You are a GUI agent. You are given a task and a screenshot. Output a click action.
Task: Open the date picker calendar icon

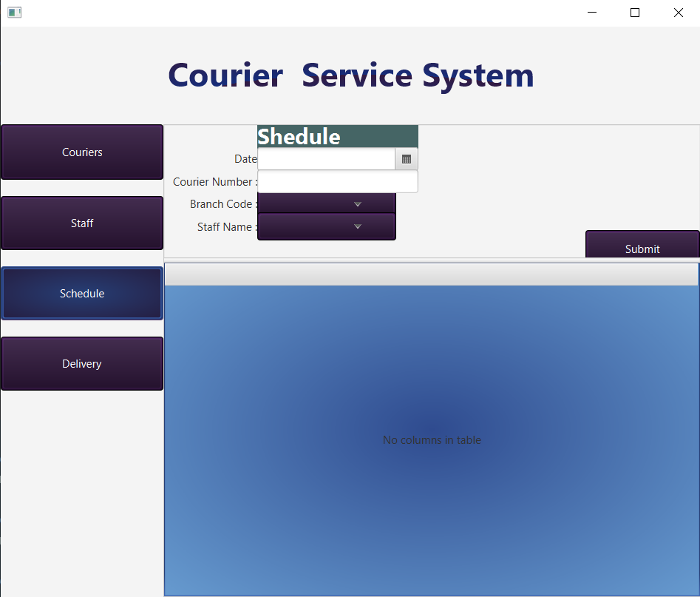[x=407, y=159]
